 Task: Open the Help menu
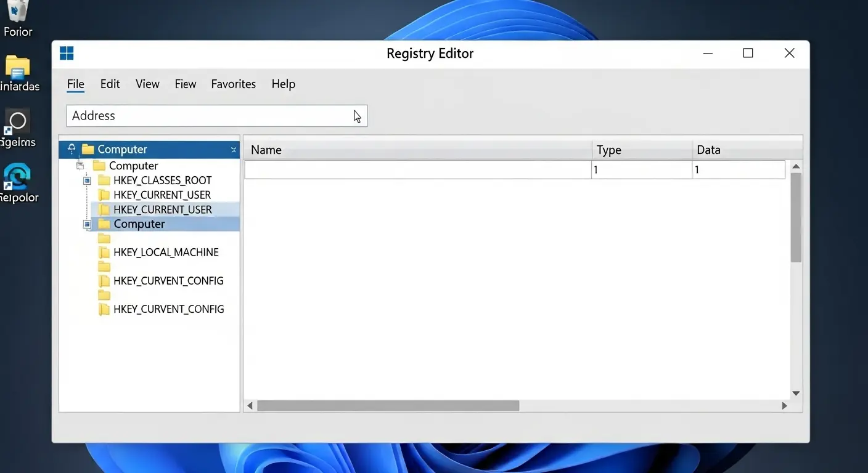pos(283,84)
